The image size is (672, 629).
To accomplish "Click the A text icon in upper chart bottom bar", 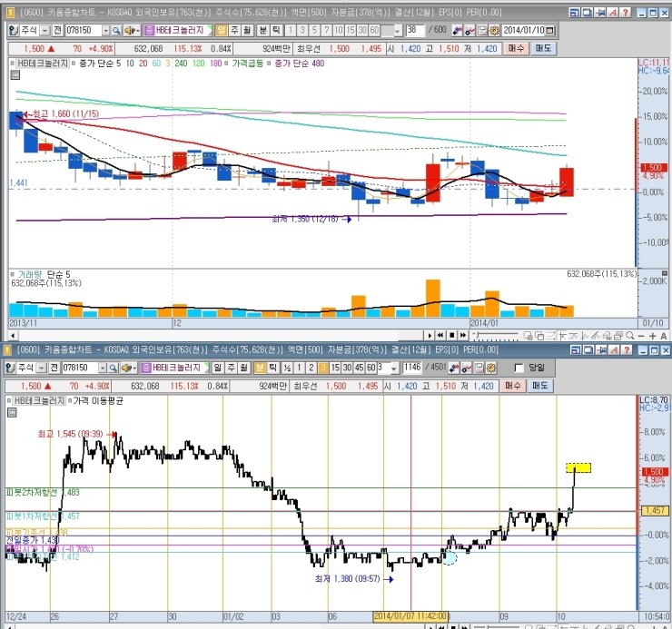I will [664, 336].
